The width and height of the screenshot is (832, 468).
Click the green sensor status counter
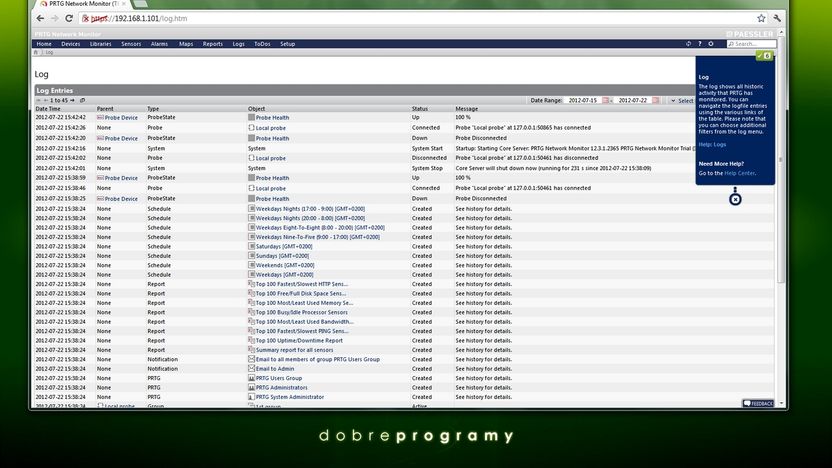pyautogui.click(x=765, y=56)
